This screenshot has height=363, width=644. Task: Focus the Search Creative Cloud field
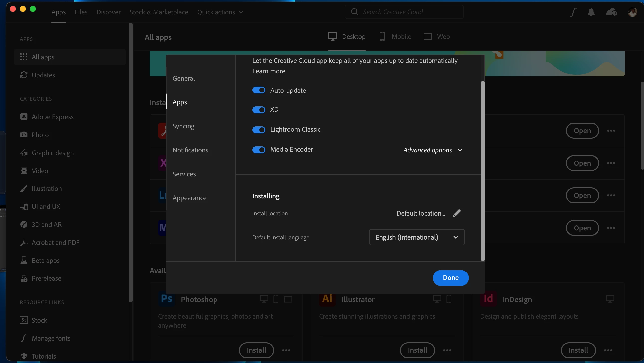click(x=404, y=12)
